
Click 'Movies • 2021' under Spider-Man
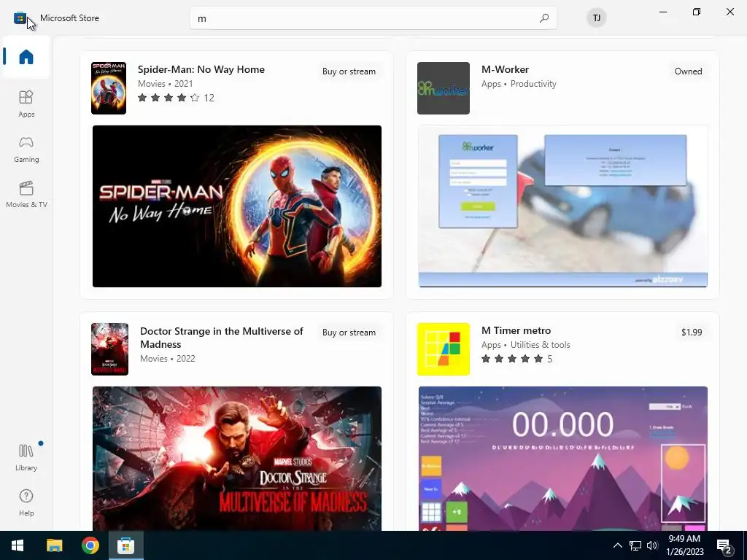(166, 84)
